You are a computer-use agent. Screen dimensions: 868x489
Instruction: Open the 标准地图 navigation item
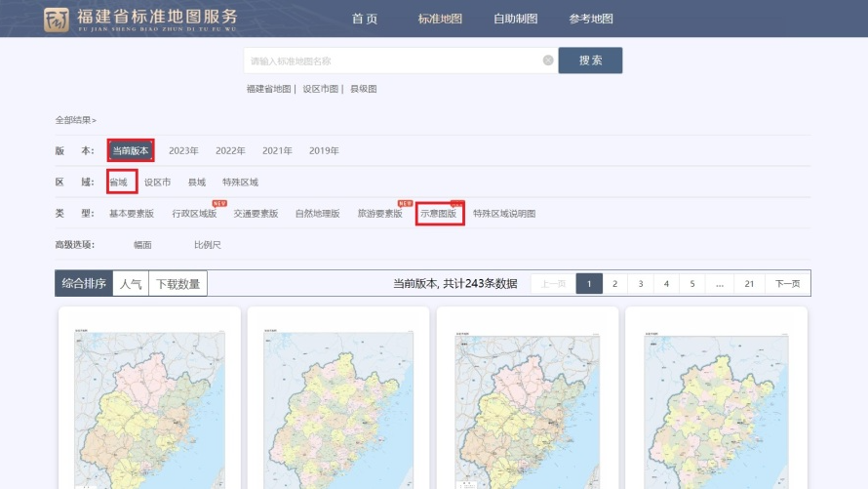click(x=440, y=19)
